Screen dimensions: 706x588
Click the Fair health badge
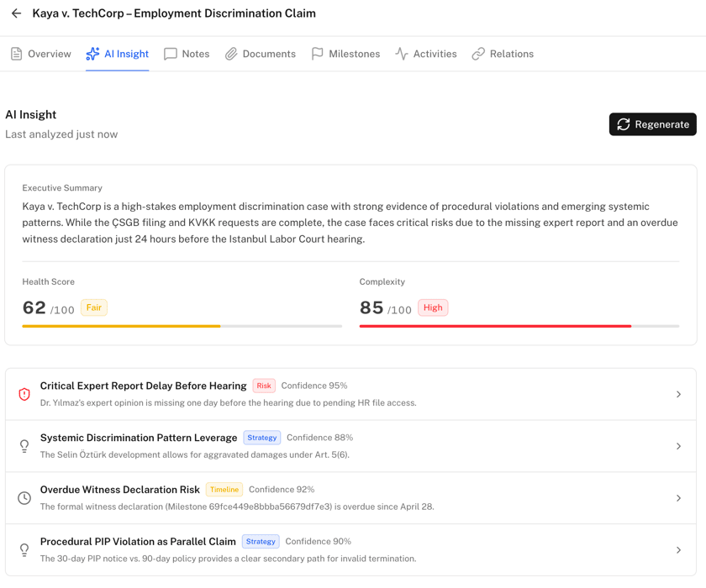point(94,307)
